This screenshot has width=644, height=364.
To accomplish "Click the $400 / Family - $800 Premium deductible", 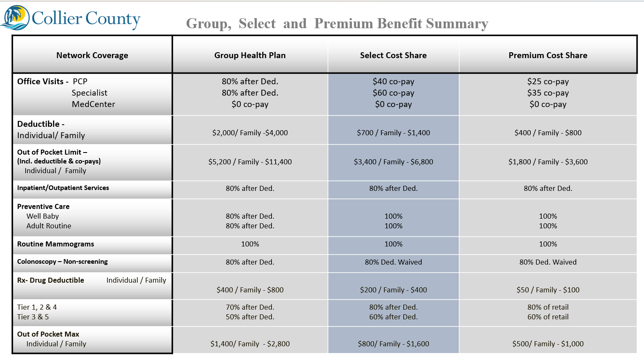I will (x=548, y=133).
